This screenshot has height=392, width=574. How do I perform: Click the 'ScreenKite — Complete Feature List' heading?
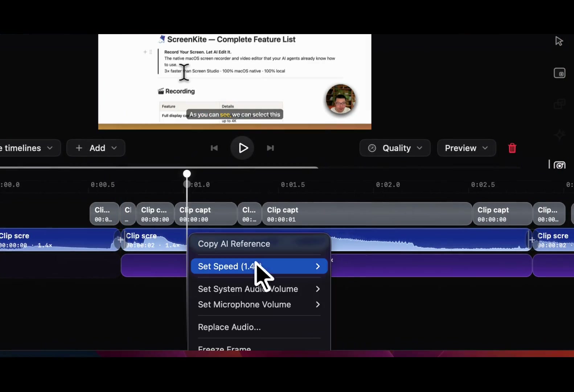[231, 39]
